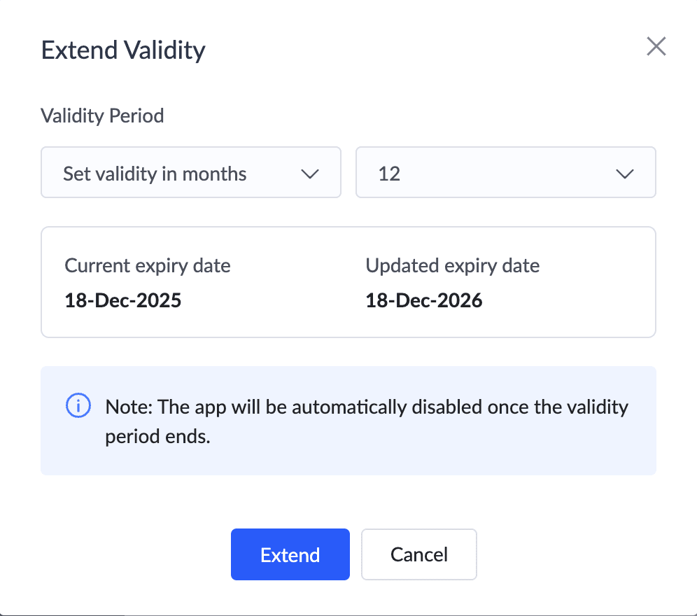The image size is (697, 616).
Task: Cancel extending the validity
Action: tap(418, 554)
